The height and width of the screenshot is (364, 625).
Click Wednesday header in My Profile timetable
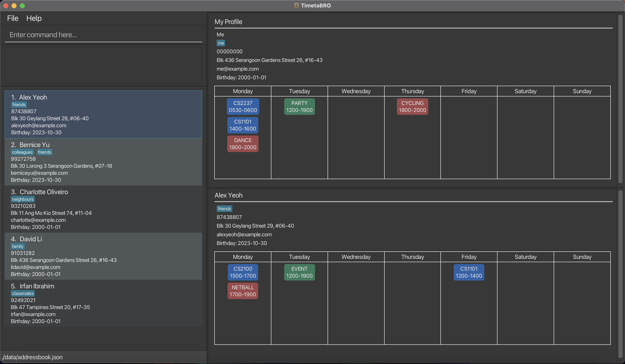click(x=356, y=91)
